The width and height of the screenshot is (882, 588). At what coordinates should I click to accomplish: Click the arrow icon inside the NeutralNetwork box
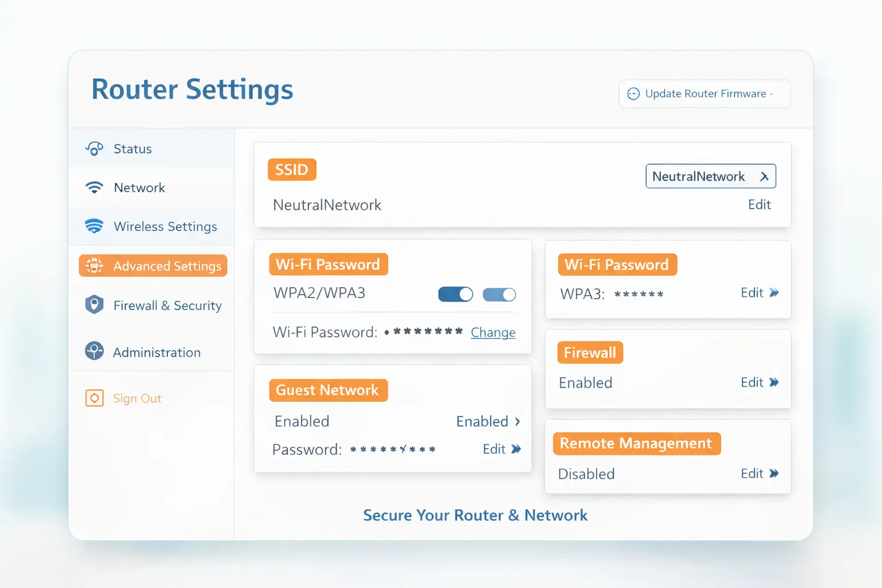[765, 176]
